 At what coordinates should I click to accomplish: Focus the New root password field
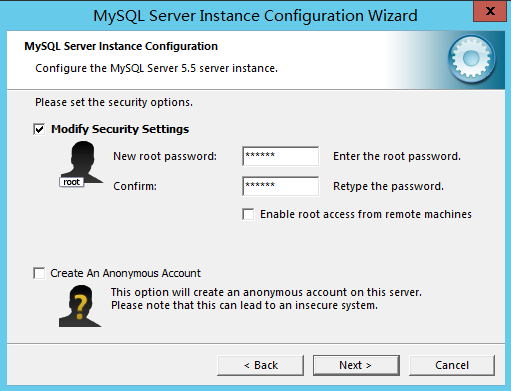point(281,156)
